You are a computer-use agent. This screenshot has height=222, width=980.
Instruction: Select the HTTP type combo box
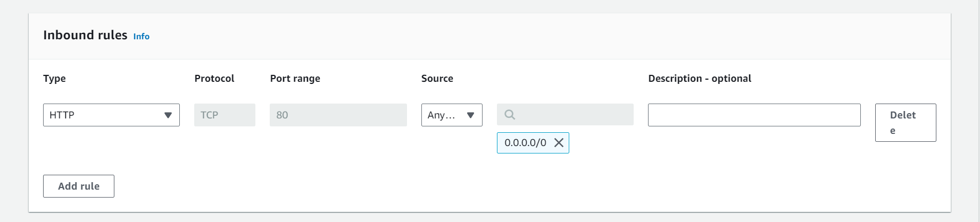[x=111, y=115]
